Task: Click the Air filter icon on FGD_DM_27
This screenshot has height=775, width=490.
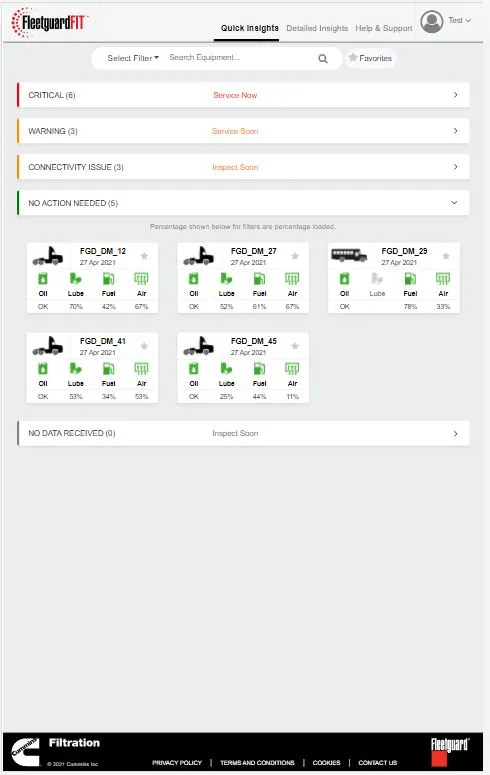Action: (292, 279)
